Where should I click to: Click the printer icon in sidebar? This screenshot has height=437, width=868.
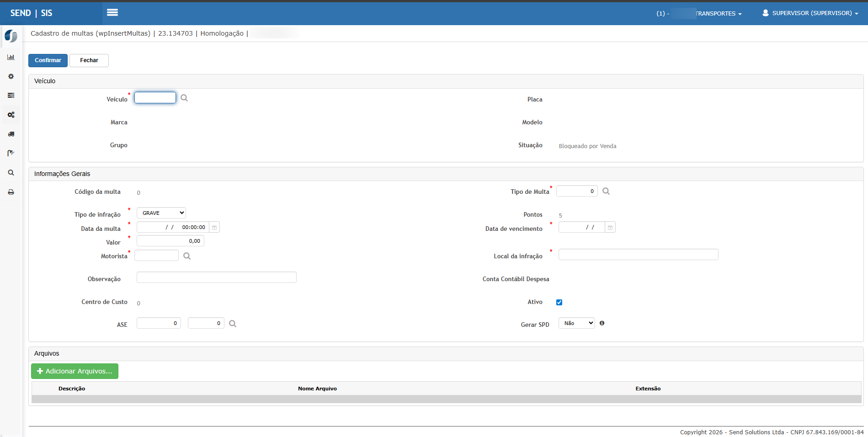11,192
